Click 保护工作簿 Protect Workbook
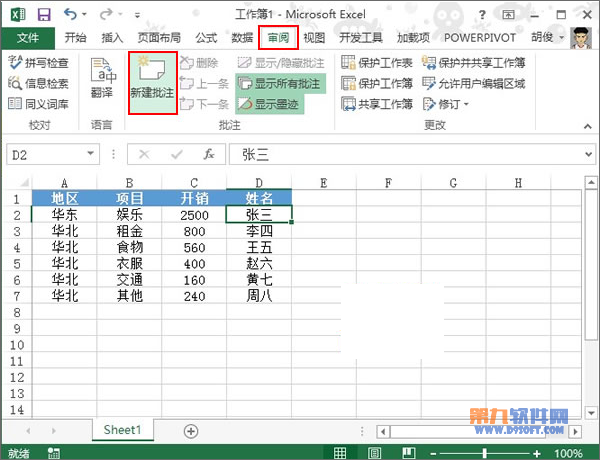The height and width of the screenshot is (460, 600). pyautogui.click(x=377, y=83)
